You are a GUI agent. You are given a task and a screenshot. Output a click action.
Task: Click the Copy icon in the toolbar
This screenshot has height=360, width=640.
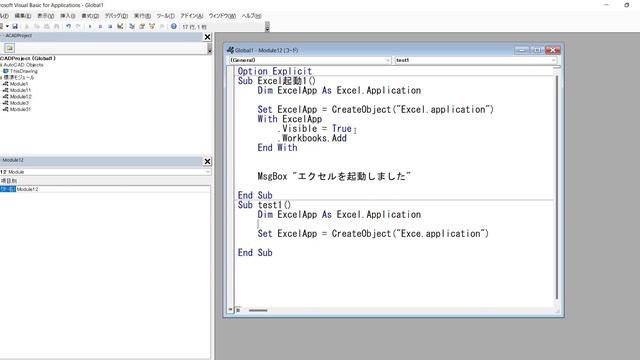[37, 26]
